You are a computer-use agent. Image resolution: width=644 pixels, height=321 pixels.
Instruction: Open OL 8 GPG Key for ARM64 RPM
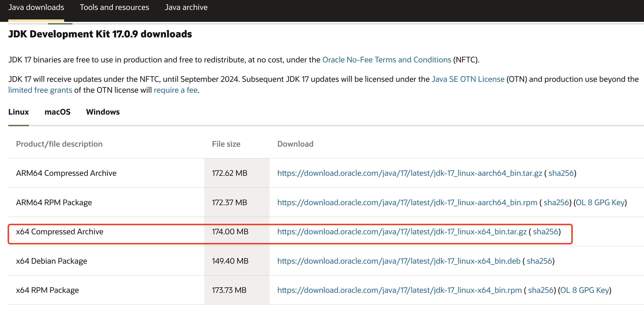600,202
